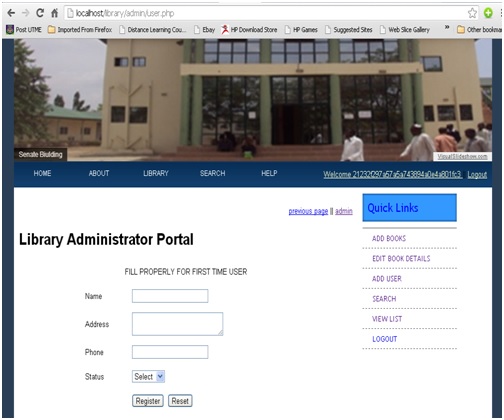
Task: Reload the page with refresh icon
Action: point(40,13)
